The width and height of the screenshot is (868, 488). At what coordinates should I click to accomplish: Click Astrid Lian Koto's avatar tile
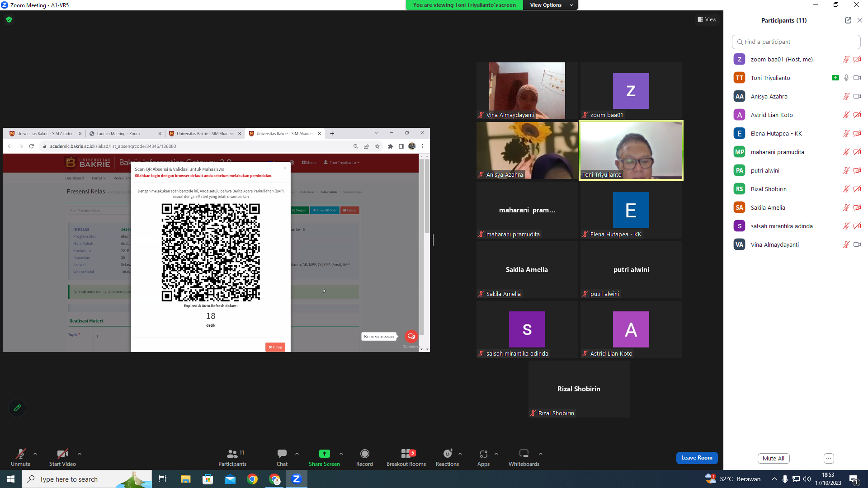(x=631, y=329)
